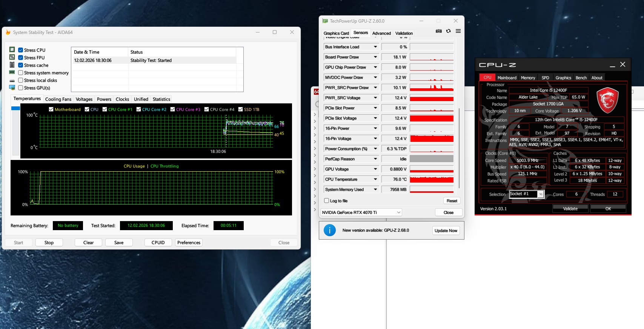
Task: Open the Socket #1 selection dropdown
Action: tap(541, 194)
